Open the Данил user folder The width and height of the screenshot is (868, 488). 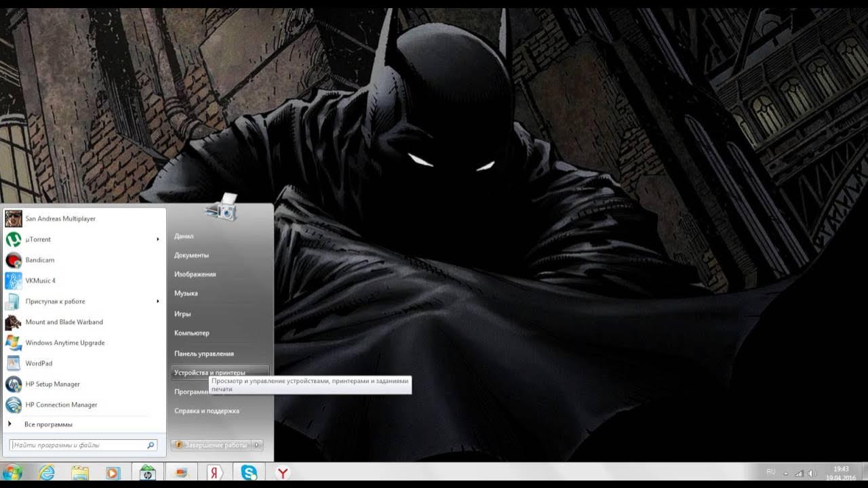pyautogui.click(x=184, y=237)
